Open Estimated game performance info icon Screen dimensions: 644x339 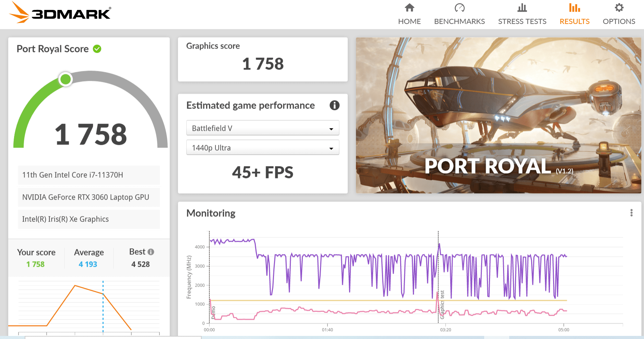334,105
